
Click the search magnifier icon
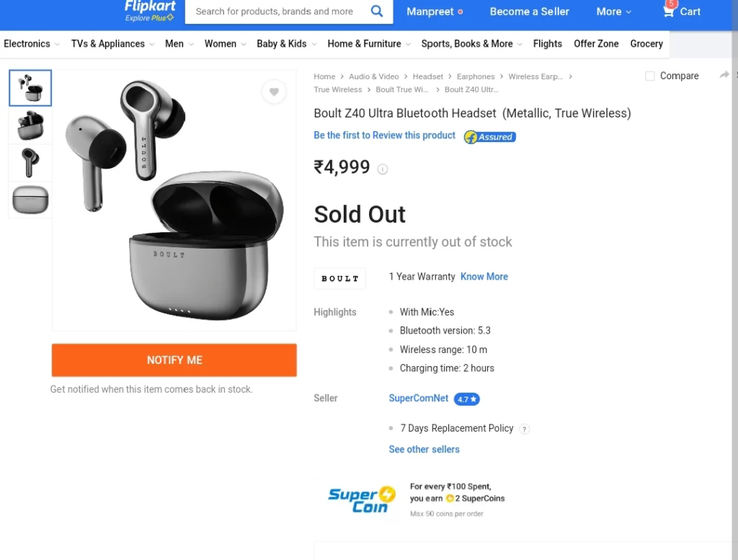376,11
